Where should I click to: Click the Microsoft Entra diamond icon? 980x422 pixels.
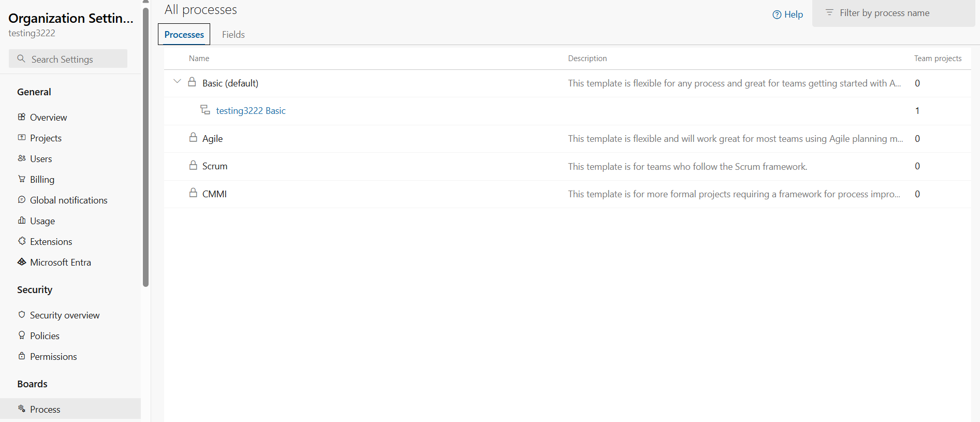click(x=22, y=262)
